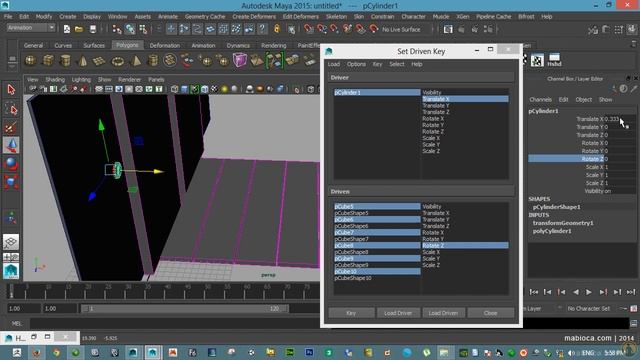
Task: Create a polygon torus from shelf
Action: 118,61
